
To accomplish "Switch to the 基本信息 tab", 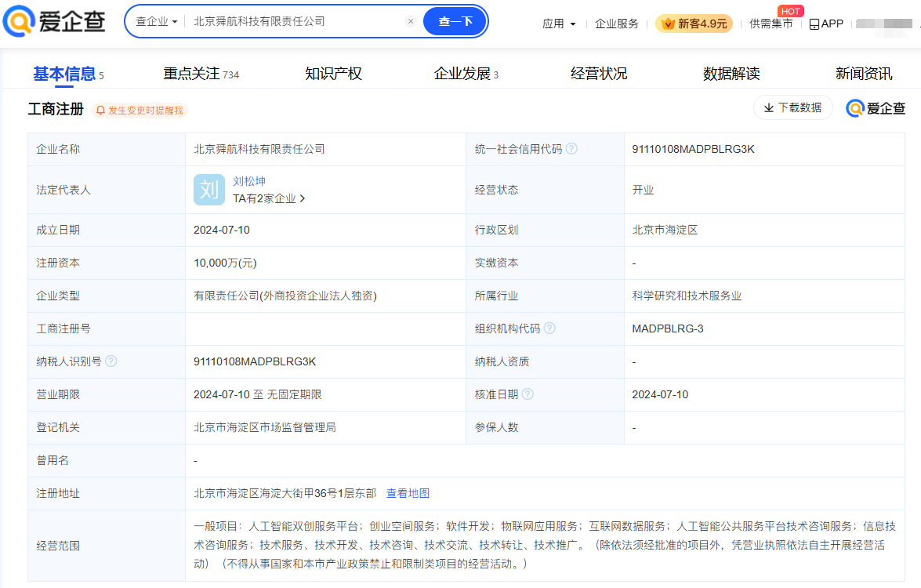I will tap(68, 74).
